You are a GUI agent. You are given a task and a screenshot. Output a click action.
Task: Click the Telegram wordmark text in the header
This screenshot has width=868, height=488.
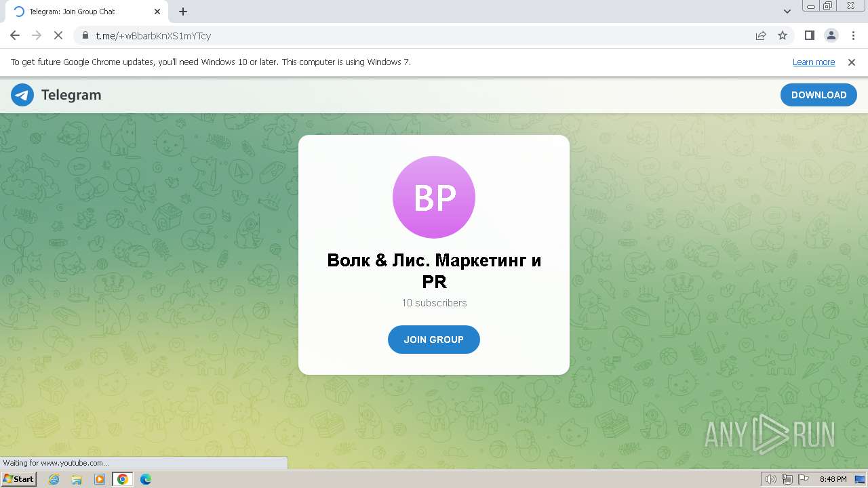(x=71, y=95)
